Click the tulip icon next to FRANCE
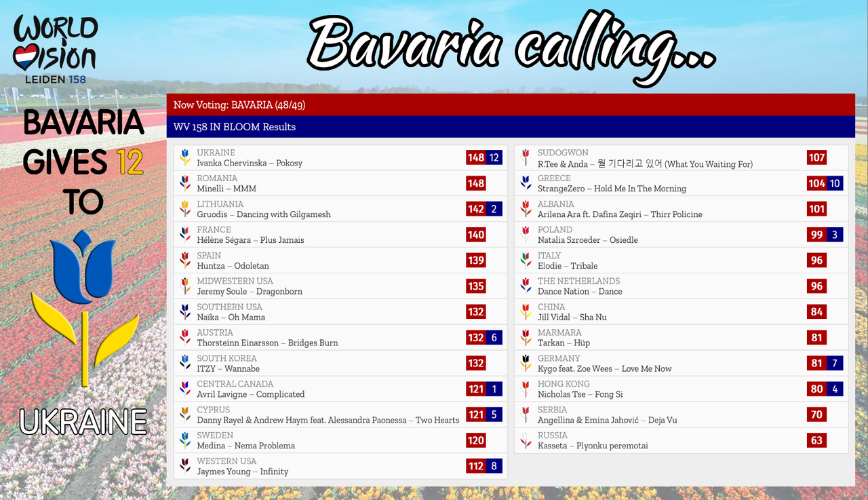This screenshot has height=500, width=868. [184, 235]
